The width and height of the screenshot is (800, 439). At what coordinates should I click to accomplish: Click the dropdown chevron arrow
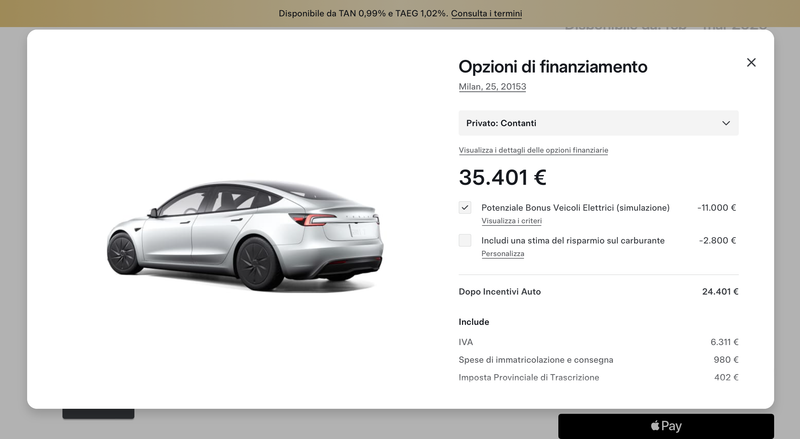click(726, 123)
